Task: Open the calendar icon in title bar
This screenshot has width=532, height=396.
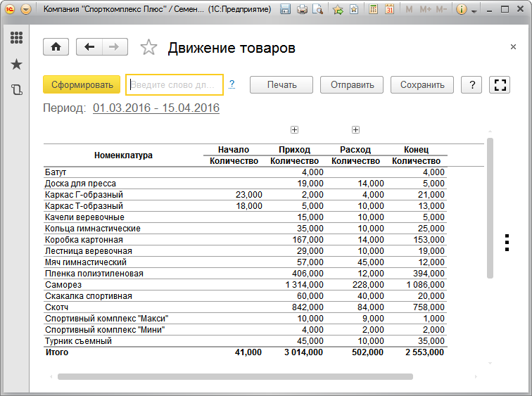Action: 389,10
